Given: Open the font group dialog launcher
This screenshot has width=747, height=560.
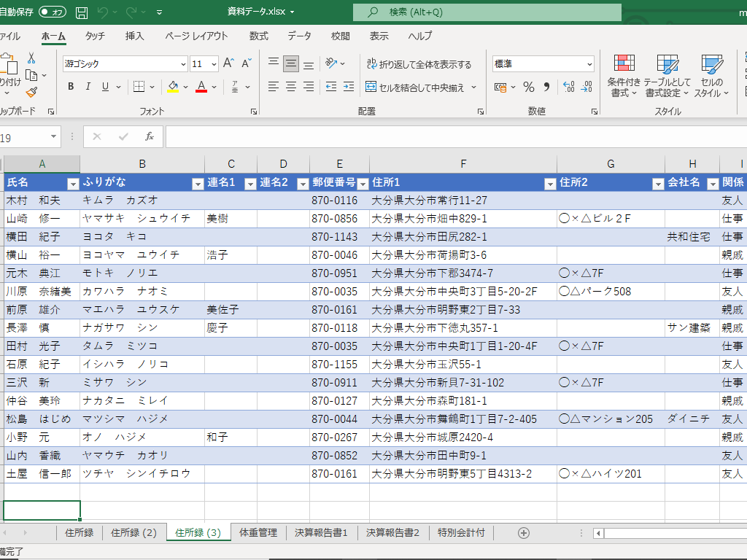Looking at the screenshot, I should [x=254, y=112].
